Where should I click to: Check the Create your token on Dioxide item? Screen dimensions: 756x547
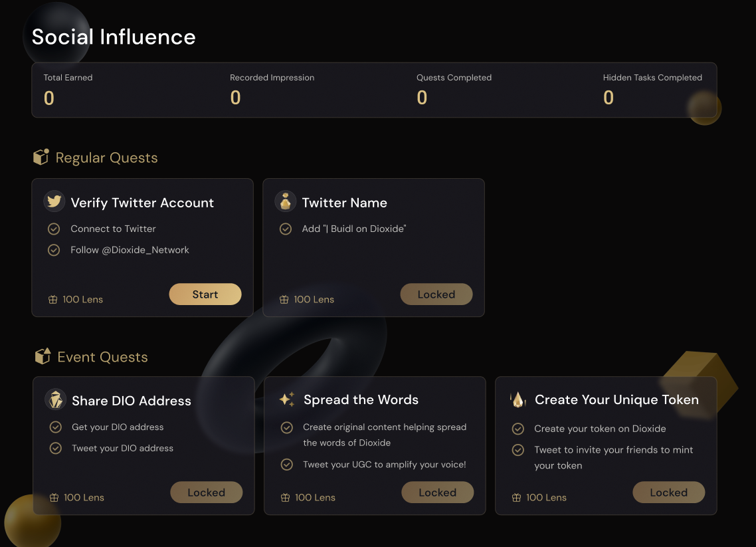(x=518, y=429)
